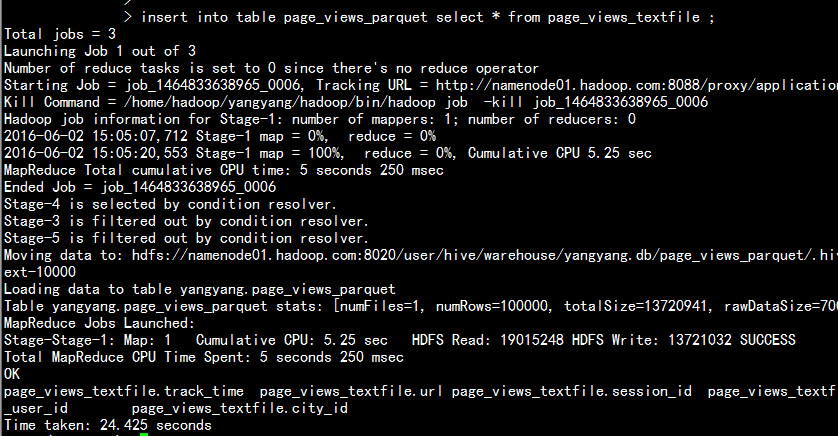
Task: Click the page_views_textfile.track_time column header
Action: coord(124,392)
